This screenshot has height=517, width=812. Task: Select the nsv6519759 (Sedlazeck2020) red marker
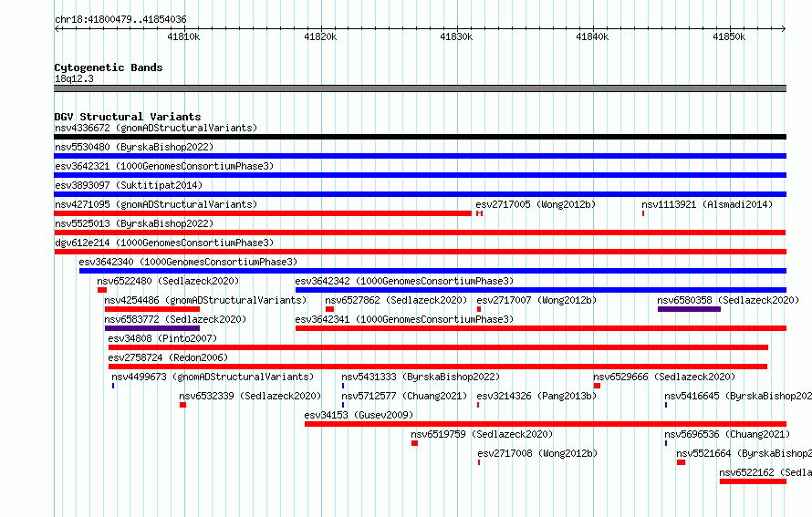click(415, 443)
